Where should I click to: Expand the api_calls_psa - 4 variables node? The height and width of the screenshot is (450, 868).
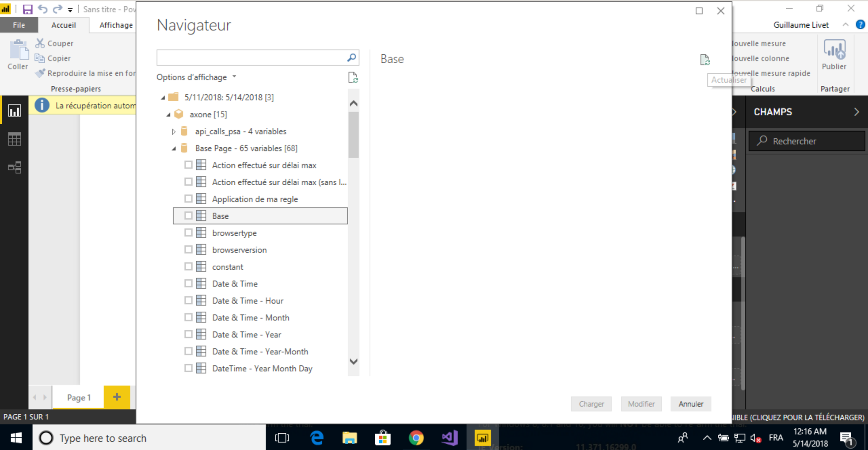tap(174, 131)
